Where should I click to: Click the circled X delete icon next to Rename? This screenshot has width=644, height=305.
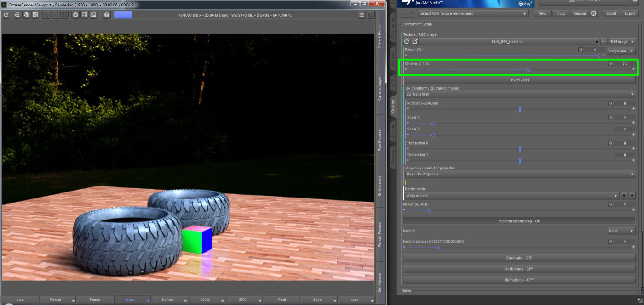tap(593, 13)
